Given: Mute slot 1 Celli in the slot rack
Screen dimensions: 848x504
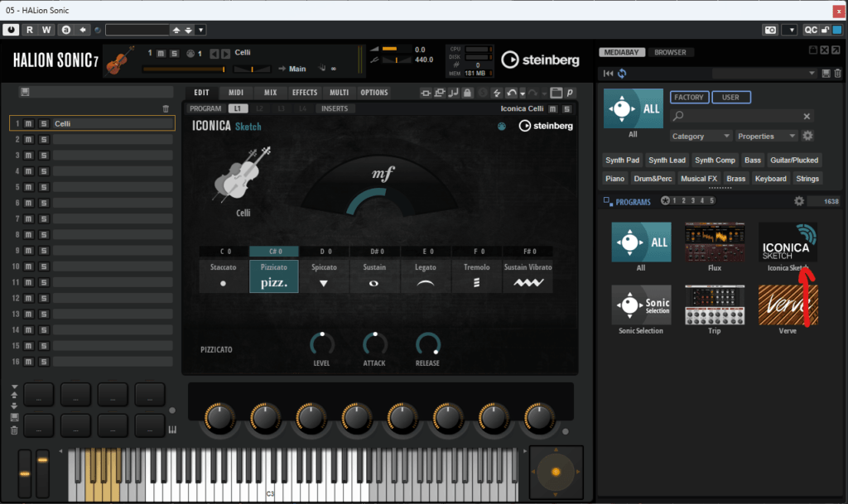Looking at the screenshot, I should pos(29,123).
